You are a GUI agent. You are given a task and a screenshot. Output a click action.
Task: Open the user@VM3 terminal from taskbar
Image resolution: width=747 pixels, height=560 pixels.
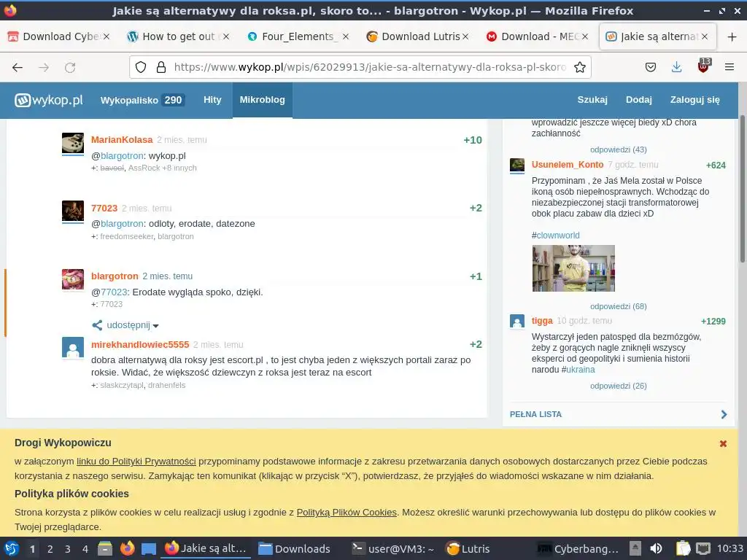click(x=393, y=548)
